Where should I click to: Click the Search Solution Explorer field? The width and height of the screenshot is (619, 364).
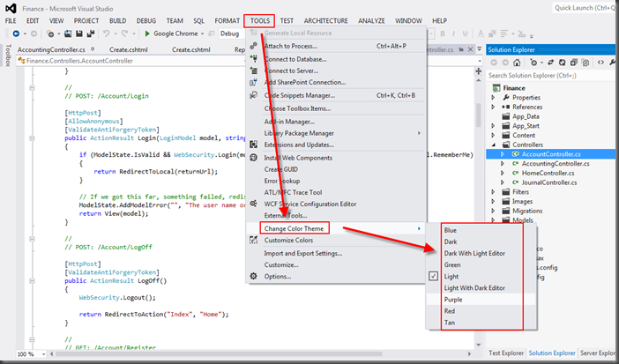(x=551, y=76)
